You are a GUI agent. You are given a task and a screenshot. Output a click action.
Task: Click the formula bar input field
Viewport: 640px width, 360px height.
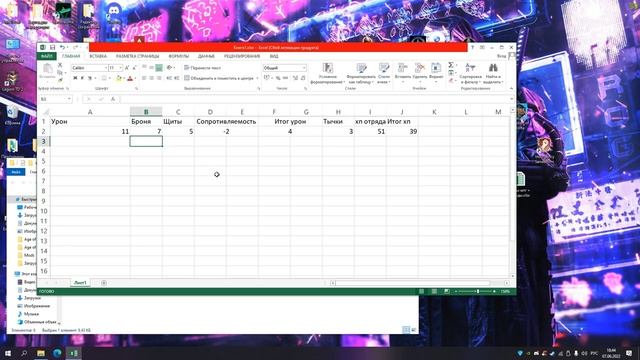[314, 99]
